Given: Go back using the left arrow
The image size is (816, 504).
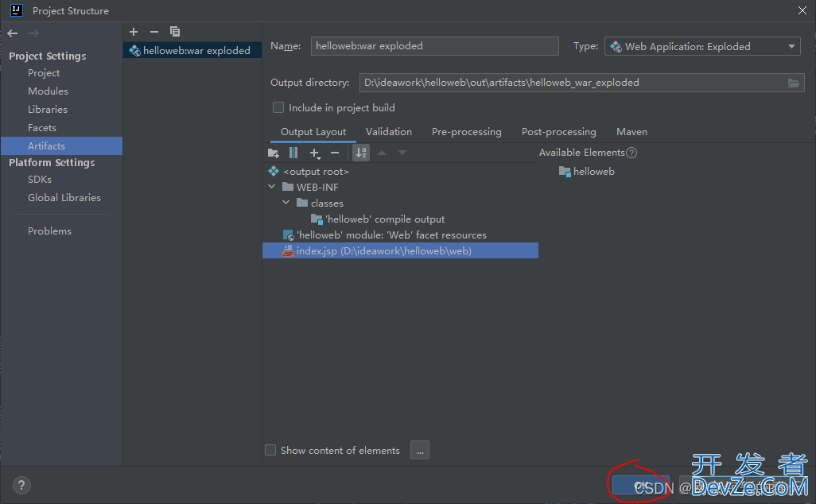Looking at the screenshot, I should 13,33.
